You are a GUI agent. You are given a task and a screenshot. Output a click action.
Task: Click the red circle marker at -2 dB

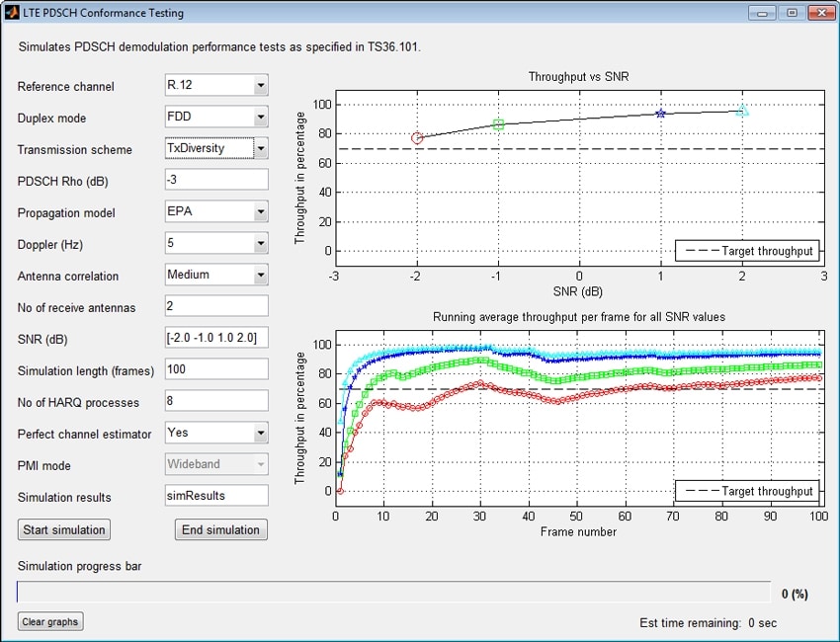[417, 138]
